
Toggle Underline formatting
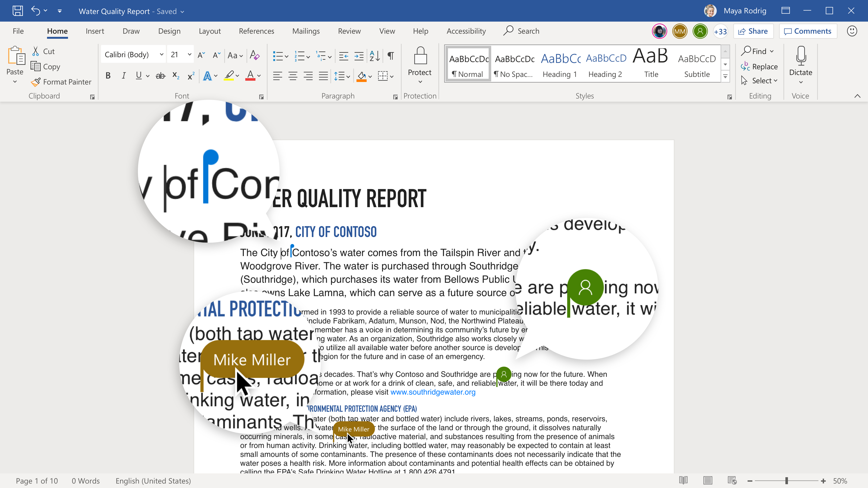coord(139,75)
